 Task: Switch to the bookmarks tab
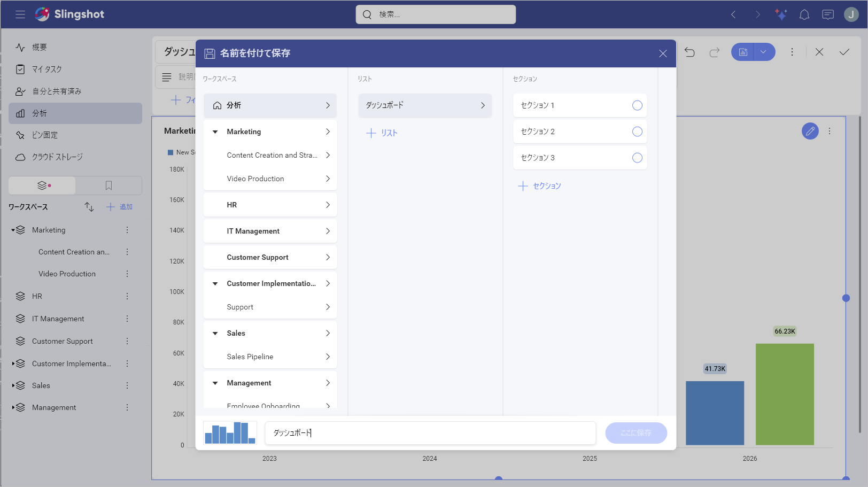pos(108,185)
